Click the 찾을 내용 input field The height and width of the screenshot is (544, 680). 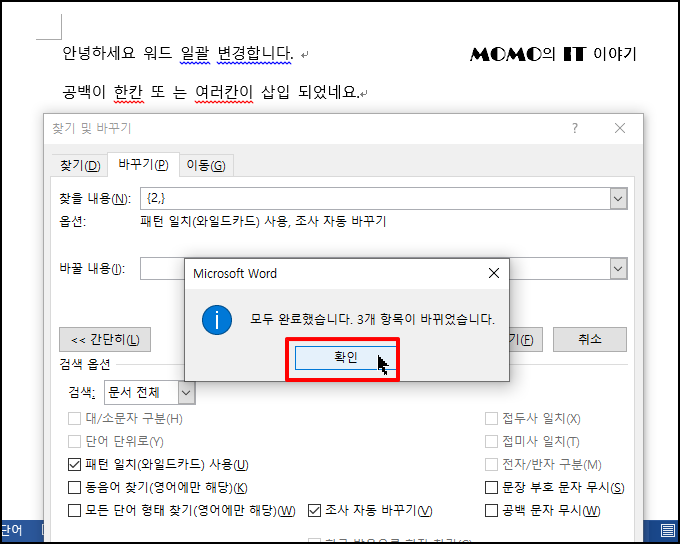pyautogui.click(x=375, y=199)
